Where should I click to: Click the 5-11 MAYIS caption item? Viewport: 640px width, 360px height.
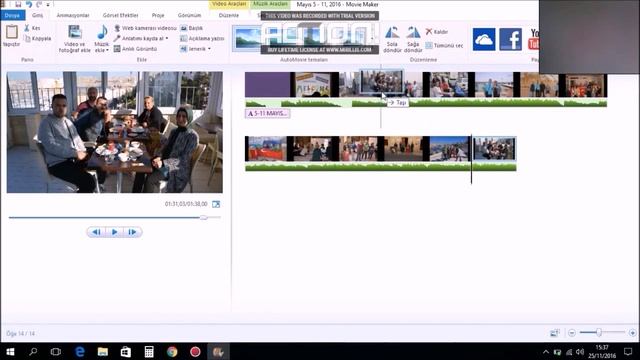[x=267, y=113]
